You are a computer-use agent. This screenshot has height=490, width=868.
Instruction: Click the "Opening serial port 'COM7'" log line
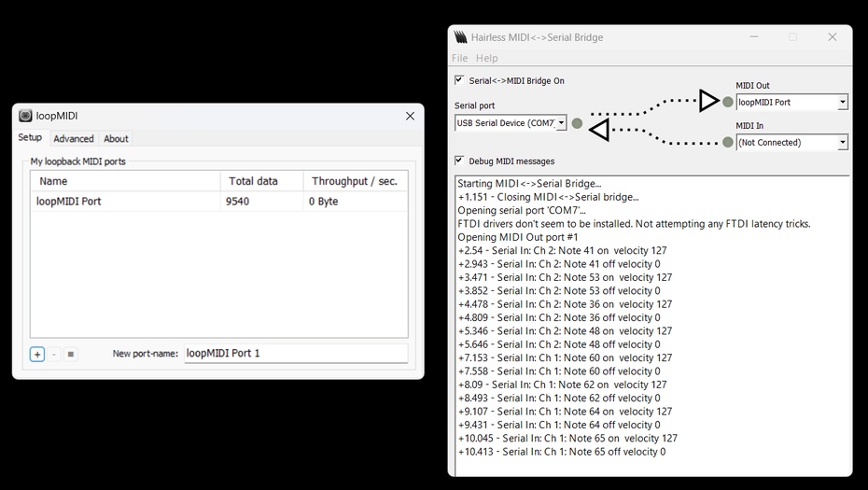522,210
